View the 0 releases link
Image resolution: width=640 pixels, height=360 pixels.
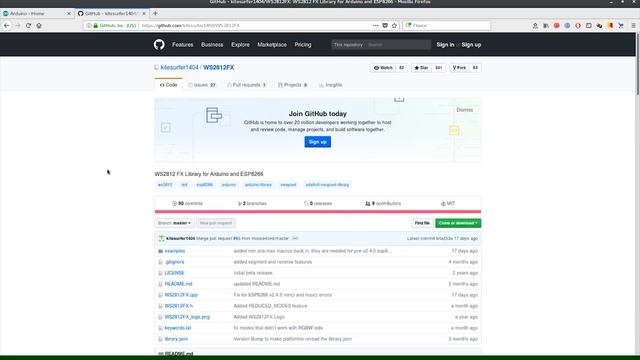pos(318,203)
